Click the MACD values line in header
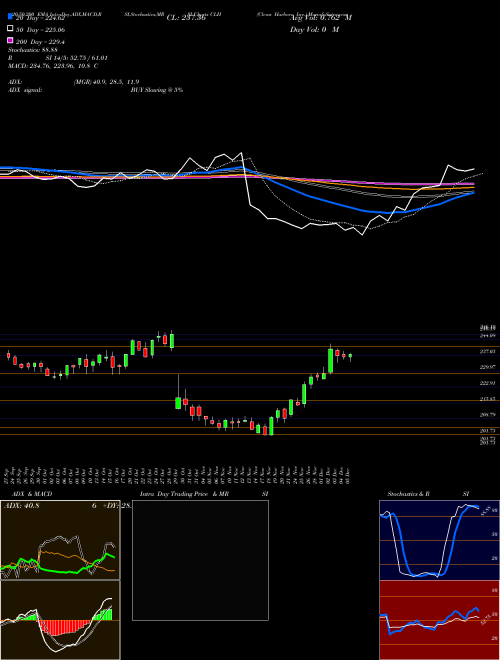Viewport: 500px width, 660px height. pos(53,66)
